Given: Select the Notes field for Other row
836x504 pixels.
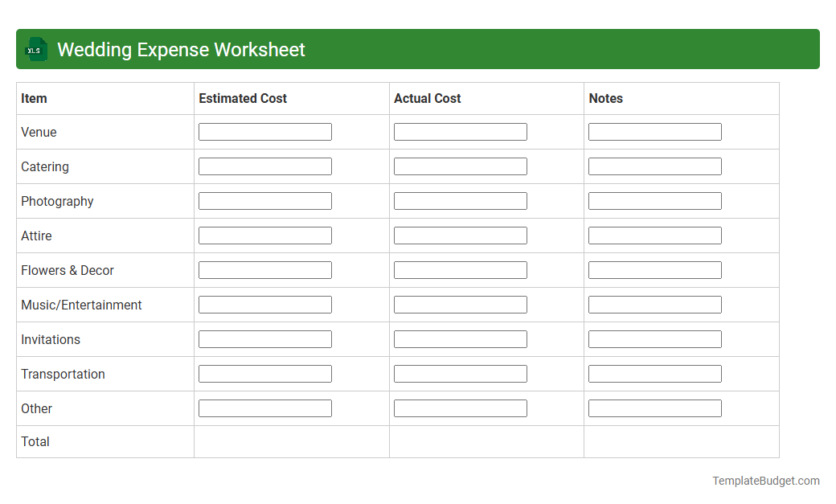Looking at the screenshot, I should [x=654, y=408].
